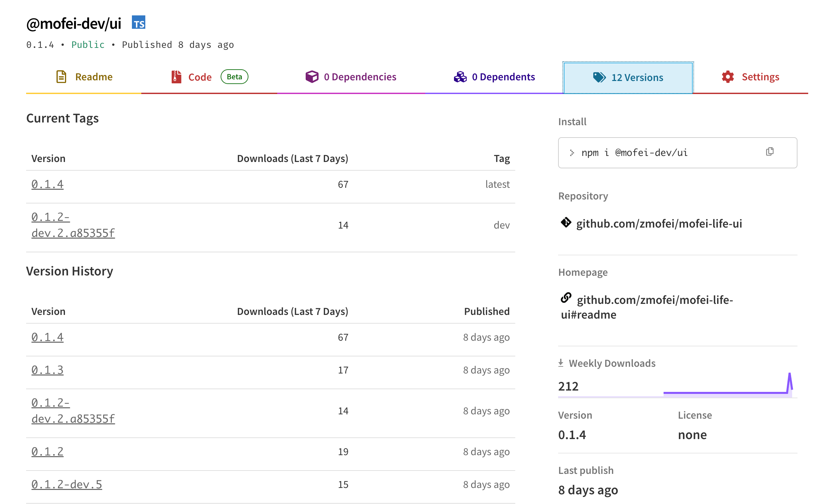Go to the Settings tab
Viewport: 839px width, 504px height.
click(x=750, y=77)
